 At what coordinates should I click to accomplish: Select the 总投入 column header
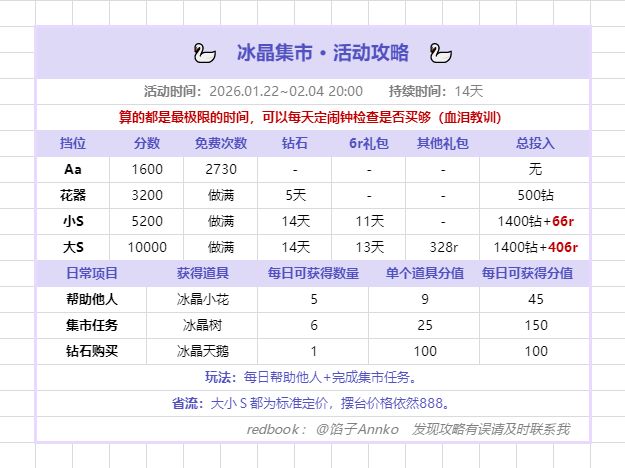coord(535,143)
